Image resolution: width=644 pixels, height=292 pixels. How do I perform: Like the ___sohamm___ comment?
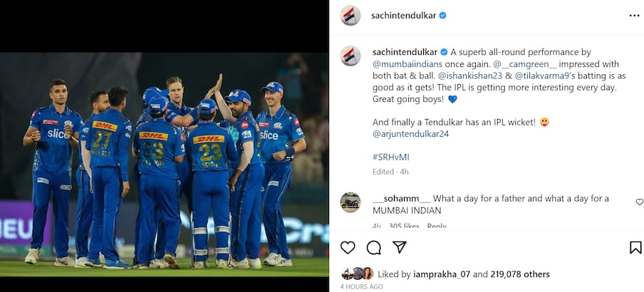pyautogui.click(x=639, y=202)
